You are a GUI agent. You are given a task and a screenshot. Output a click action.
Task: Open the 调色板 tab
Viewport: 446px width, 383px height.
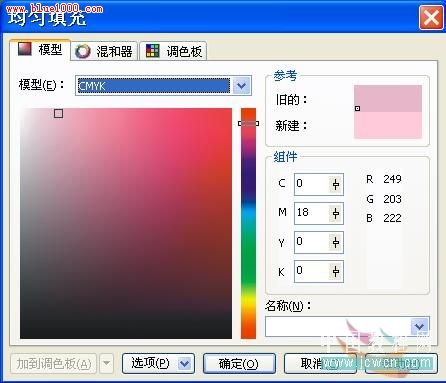pos(173,51)
